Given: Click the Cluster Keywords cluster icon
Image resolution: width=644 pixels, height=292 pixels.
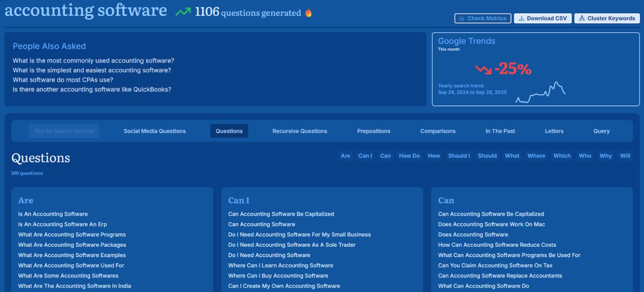Looking at the screenshot, I should pos(582,18).
